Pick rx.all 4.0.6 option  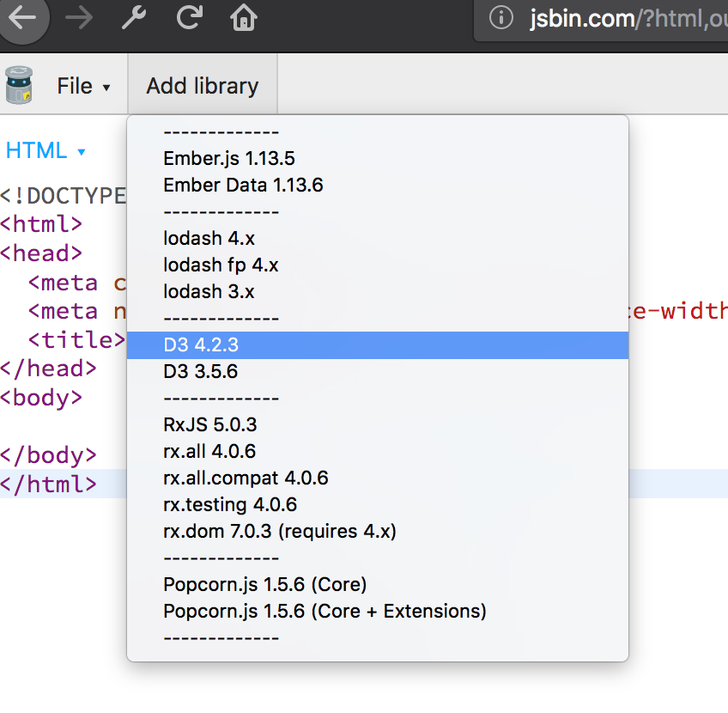(x=378, y=452)
